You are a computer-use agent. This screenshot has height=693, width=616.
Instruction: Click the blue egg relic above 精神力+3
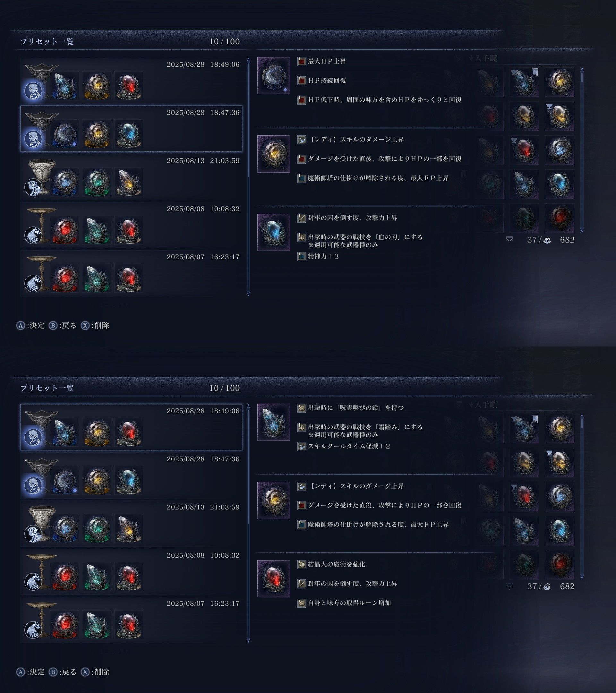pyautogui.click(x=274, y=232)
